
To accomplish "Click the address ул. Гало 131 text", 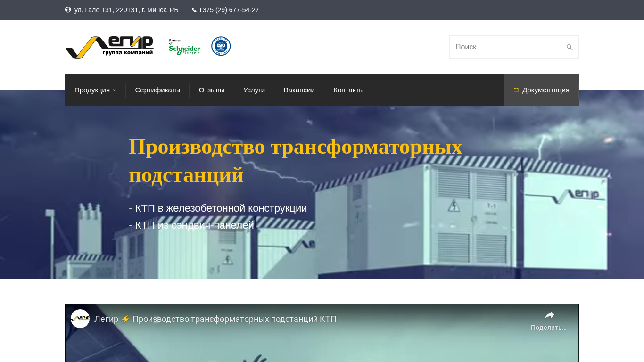I will point(126,10).
